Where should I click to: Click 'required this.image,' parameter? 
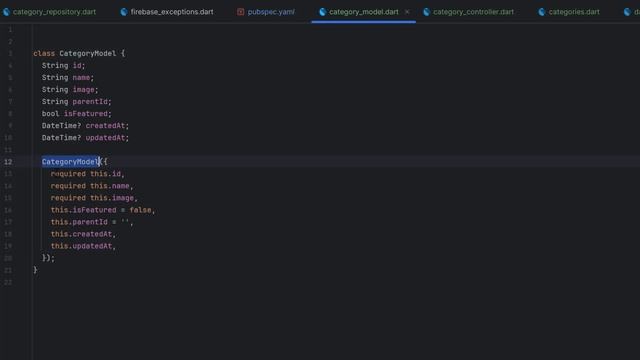click(x=94, y=198)
